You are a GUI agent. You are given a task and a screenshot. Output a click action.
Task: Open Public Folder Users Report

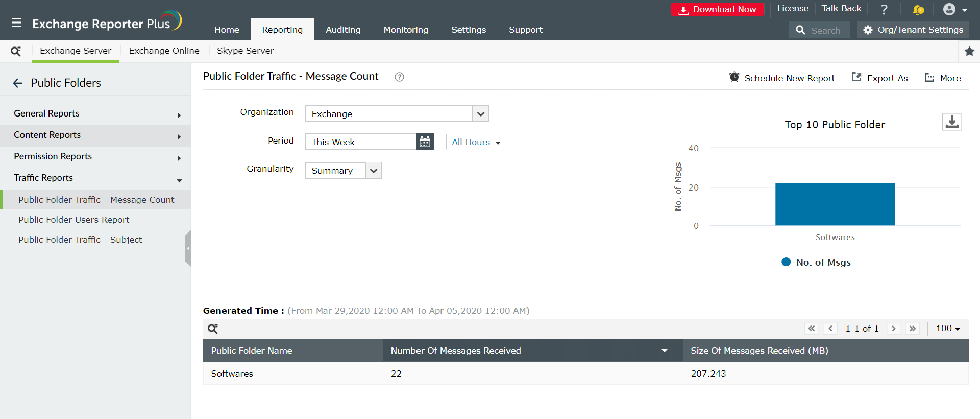click(x=74, y=220)
